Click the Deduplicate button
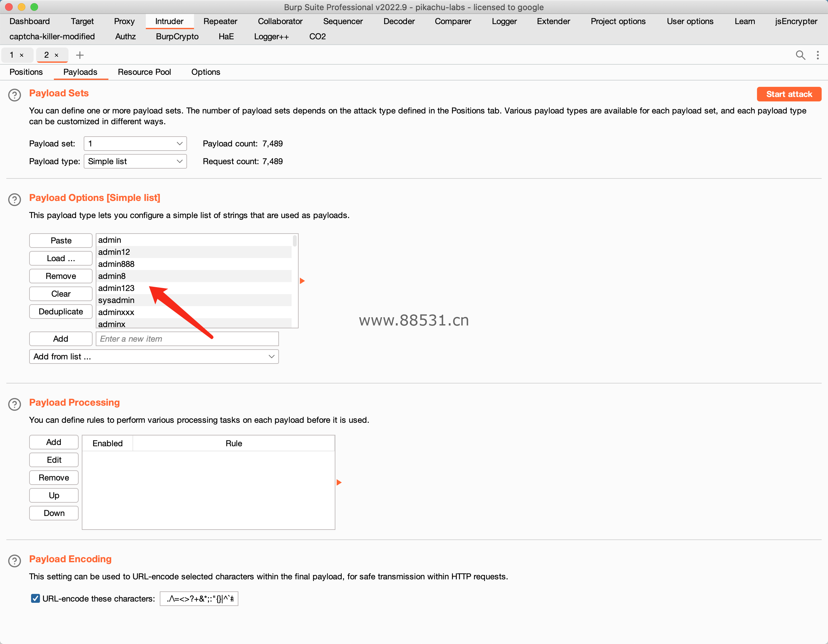This screenshot has width=828, height=644. point(61,312)
